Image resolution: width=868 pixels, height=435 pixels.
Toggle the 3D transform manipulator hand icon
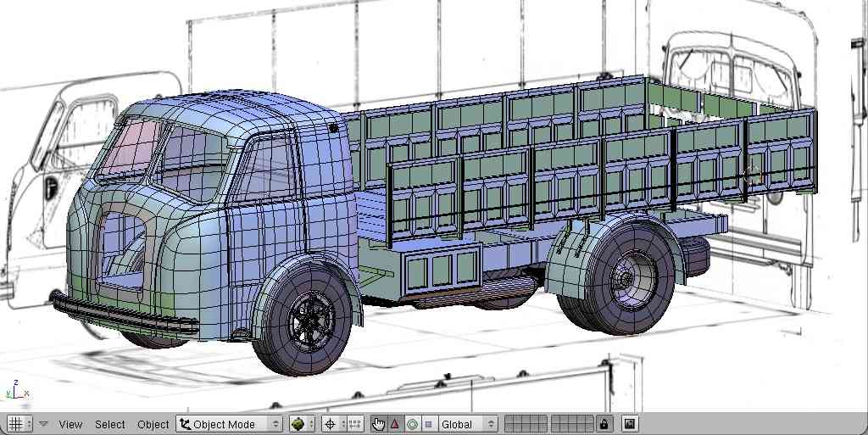point(379,425)
